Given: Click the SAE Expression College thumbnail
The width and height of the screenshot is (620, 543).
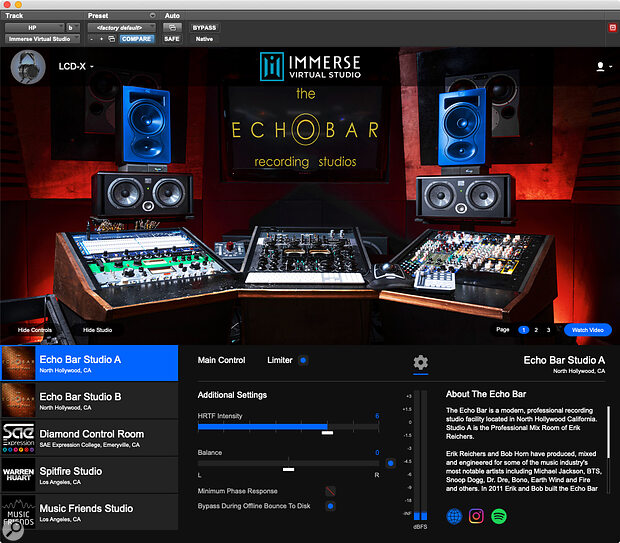Looking at the screenshot, I should pyautogui.click(x=18, y=437).
